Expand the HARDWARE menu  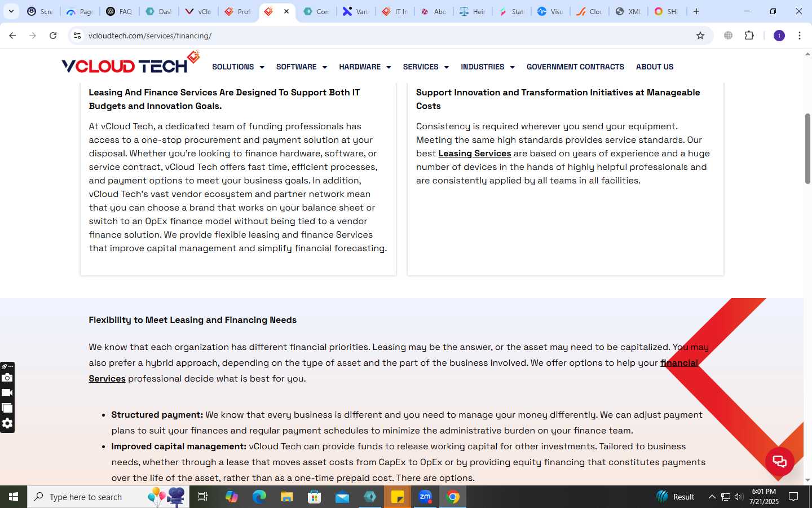coord(365,67)
